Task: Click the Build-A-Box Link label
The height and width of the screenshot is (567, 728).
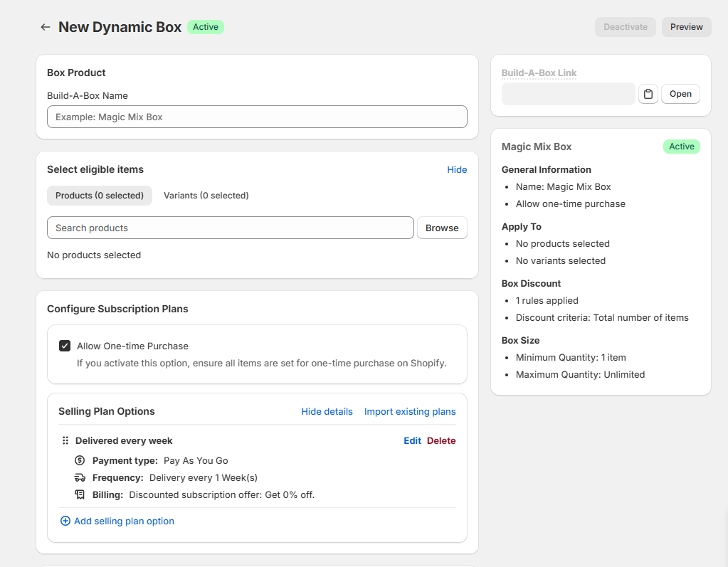Action: 539,73
